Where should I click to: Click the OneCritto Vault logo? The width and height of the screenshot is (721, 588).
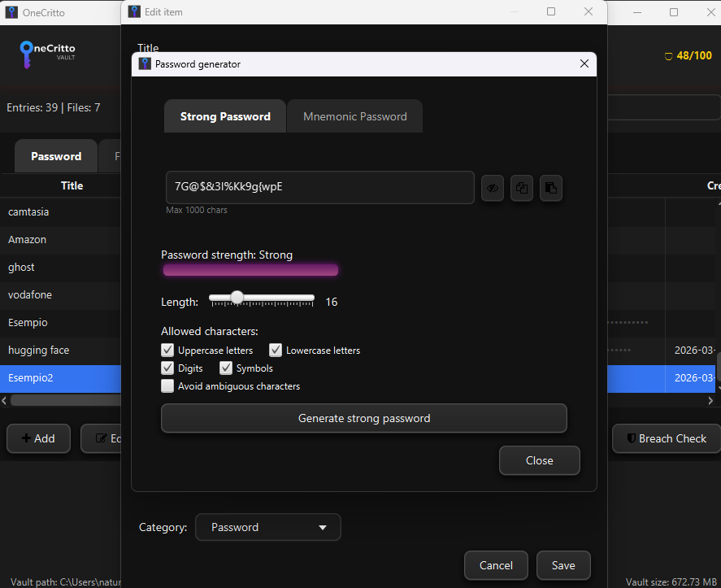(47, 52)
